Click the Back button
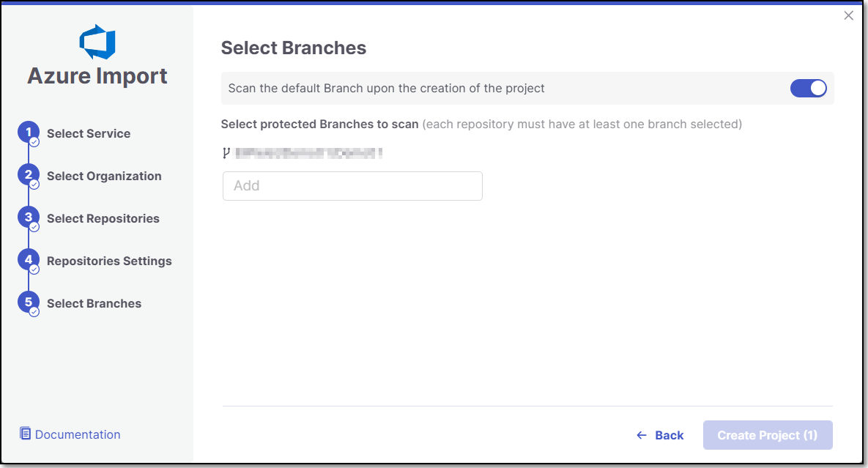This screenshot has height=468, width=868. [660, 435]
